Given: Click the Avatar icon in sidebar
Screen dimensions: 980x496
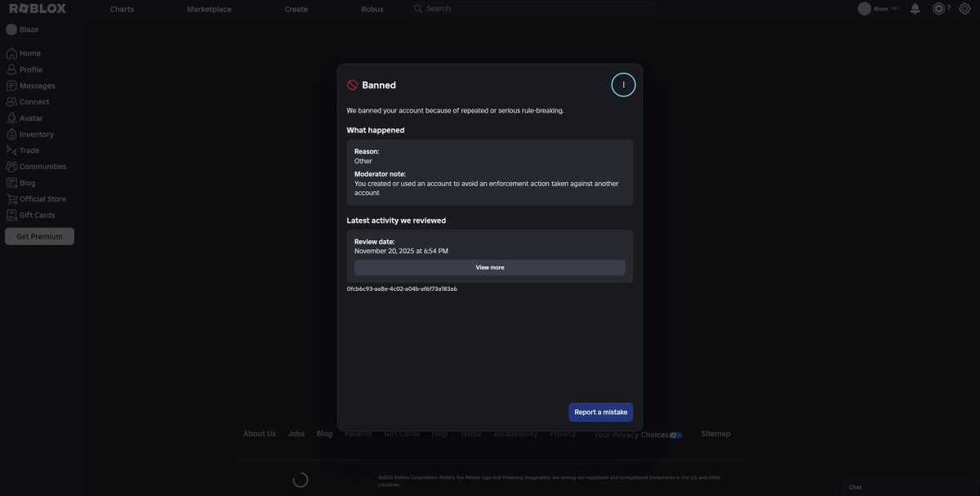Looking at the screenshot, I should [x=11, y=118].
